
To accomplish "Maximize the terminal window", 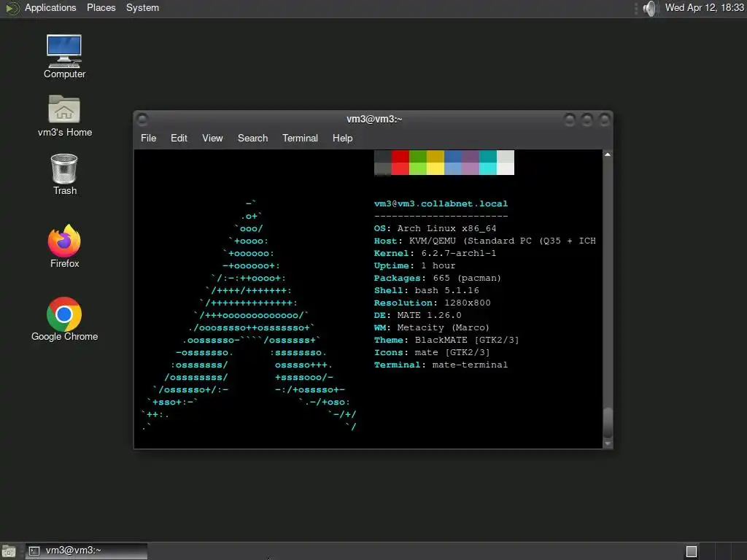I will tap(587, 120).
